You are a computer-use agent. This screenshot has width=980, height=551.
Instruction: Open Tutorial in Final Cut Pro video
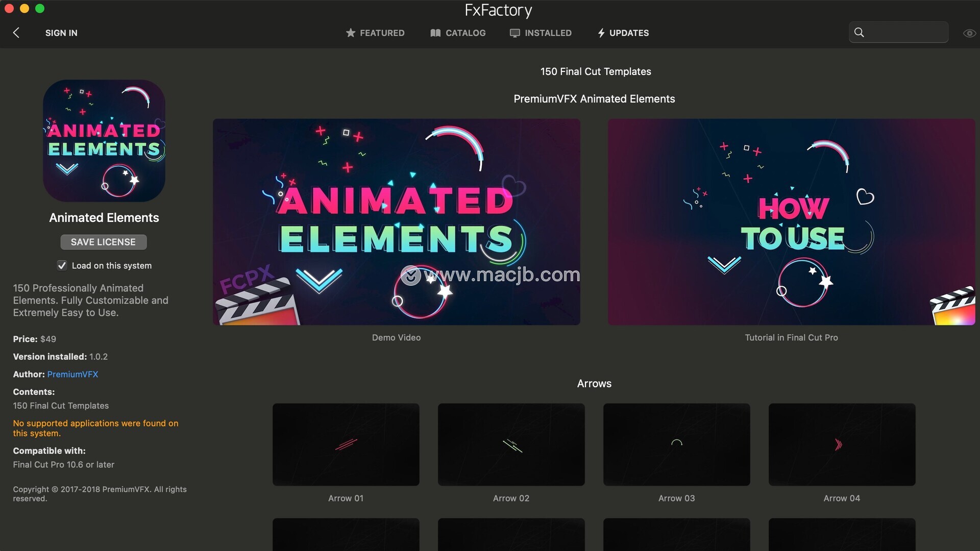point(791,222)
